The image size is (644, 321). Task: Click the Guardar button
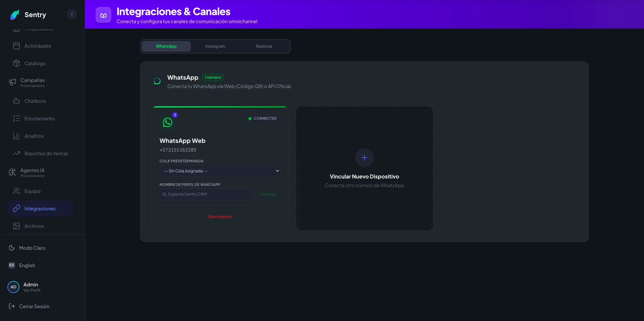(268, 194)
